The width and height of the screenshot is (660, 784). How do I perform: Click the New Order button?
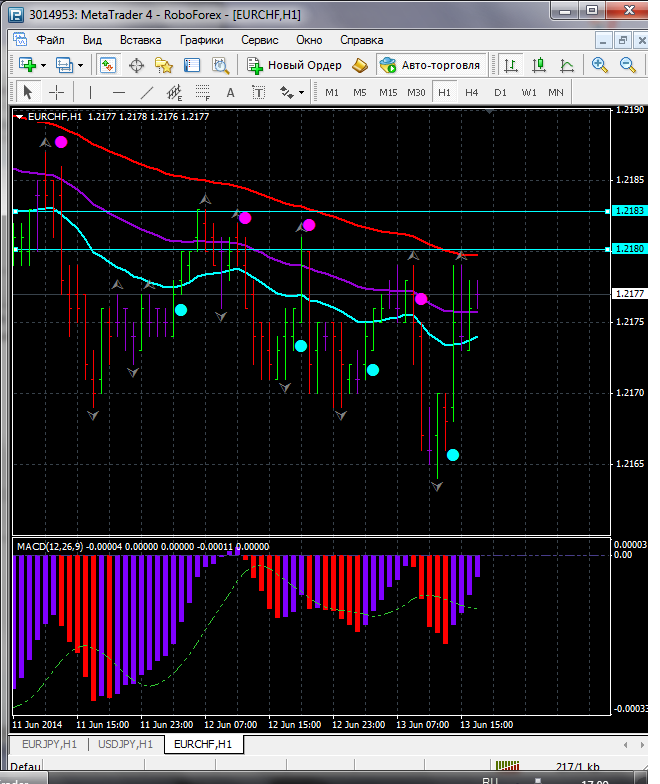point(295,65)
